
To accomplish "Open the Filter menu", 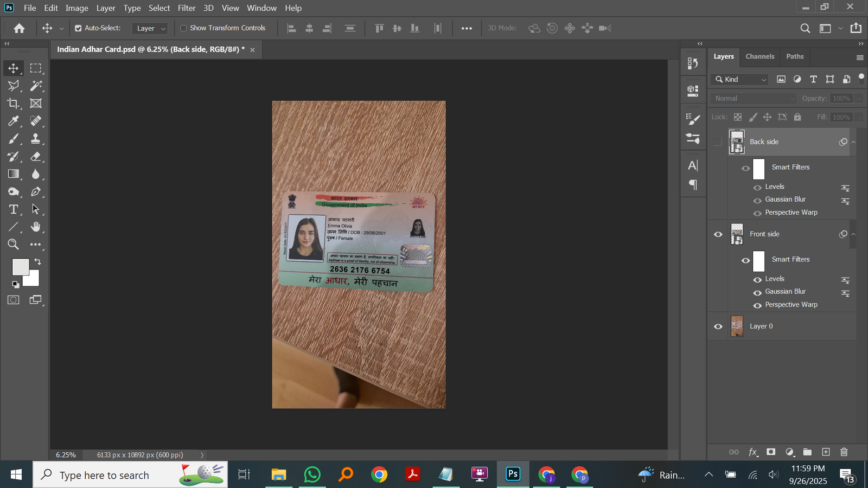I will (186, 8).
